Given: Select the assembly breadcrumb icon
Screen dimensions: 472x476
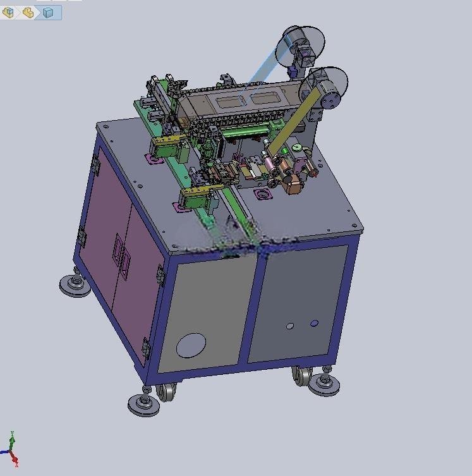Looking at the screenshot, I should (x=8, y=13).
